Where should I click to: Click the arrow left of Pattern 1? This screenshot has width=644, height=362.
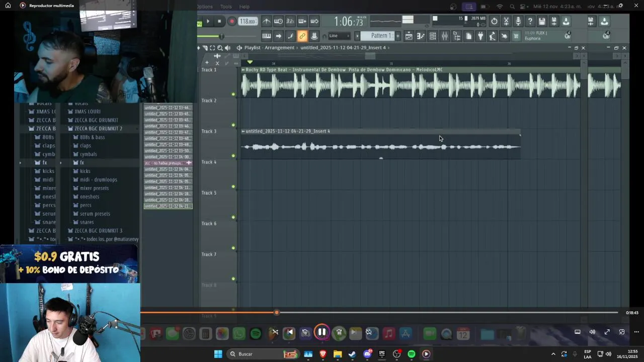357,36
